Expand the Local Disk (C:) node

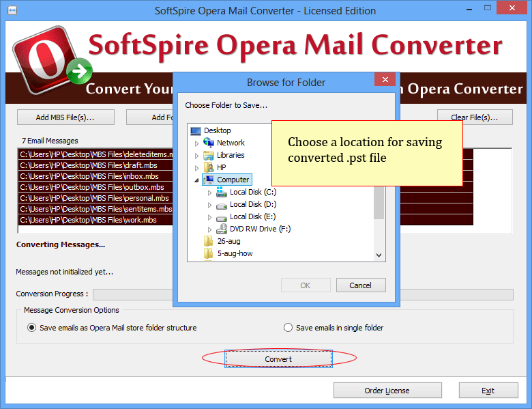[209, 193]
